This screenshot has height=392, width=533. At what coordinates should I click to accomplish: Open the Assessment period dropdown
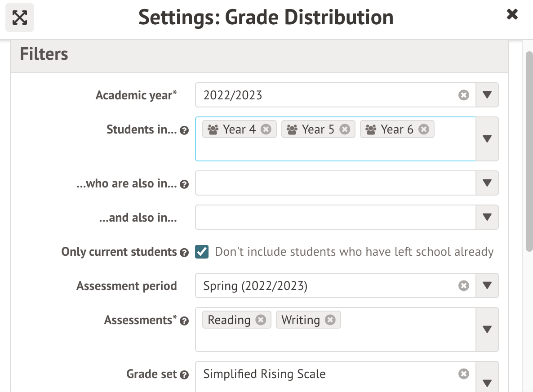point(487,286)
